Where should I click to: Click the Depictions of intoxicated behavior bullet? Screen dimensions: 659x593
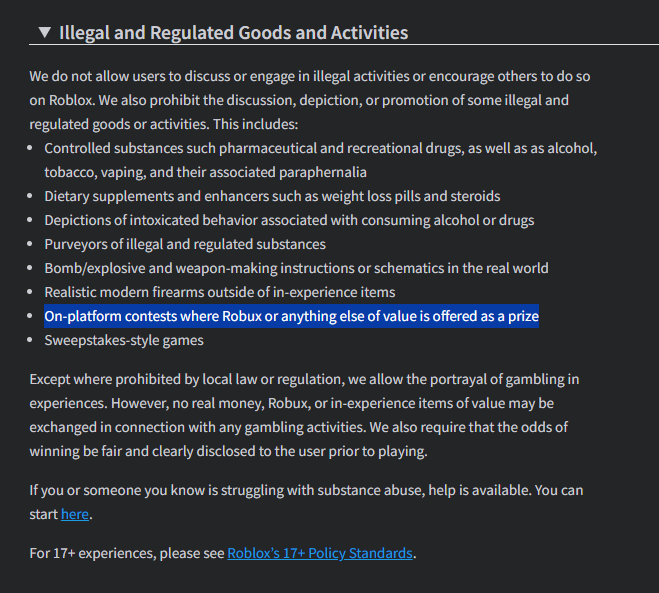click(x=289, y=220)
